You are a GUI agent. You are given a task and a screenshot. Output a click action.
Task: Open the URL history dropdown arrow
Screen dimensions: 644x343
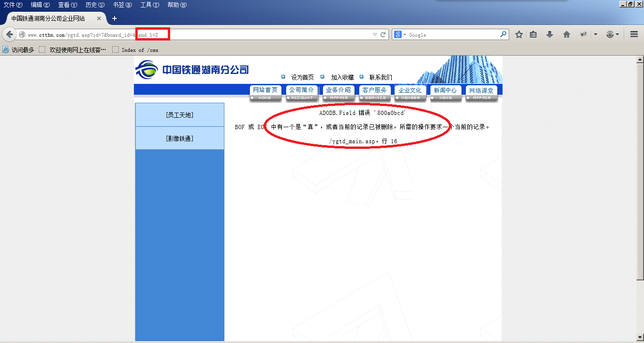coord(375,34)
